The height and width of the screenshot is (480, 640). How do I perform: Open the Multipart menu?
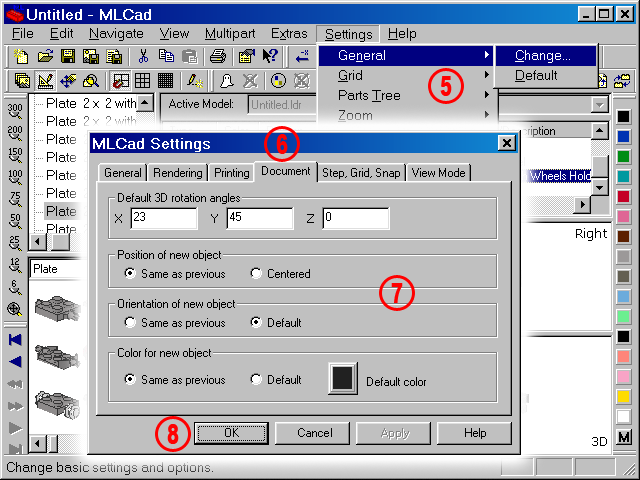230,33
